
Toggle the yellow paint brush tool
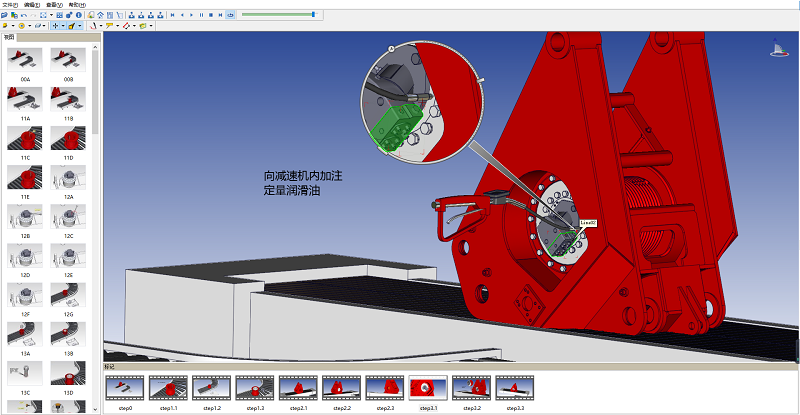coord(72,26)
